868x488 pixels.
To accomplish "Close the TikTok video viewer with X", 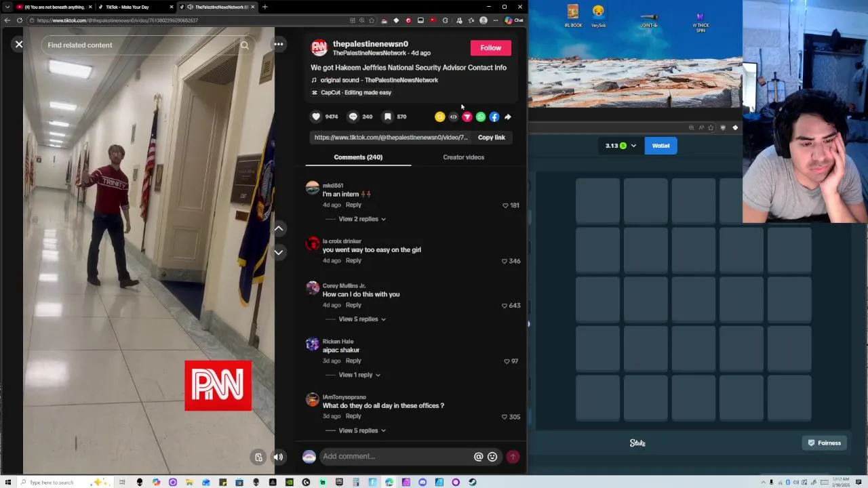I will pos(19,44).
